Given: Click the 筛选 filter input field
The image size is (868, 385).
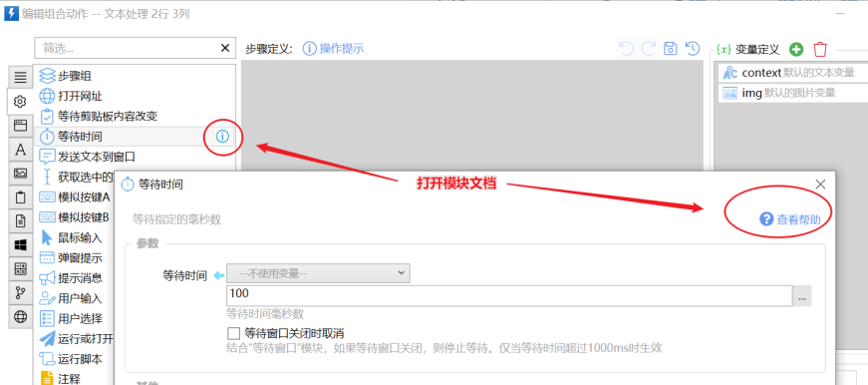Looking at the screenshot, I should click(127, 48).
